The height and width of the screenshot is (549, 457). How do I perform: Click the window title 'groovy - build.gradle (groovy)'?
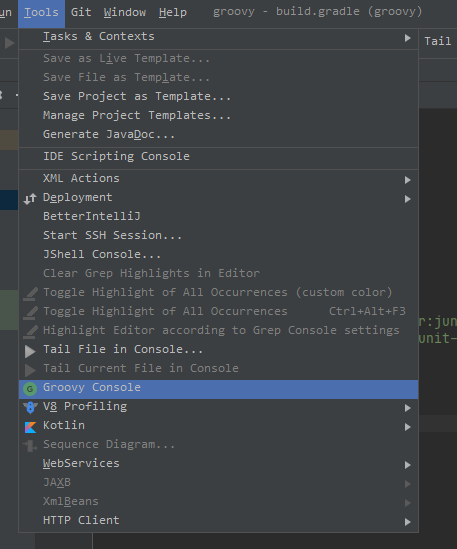point(318,12)
